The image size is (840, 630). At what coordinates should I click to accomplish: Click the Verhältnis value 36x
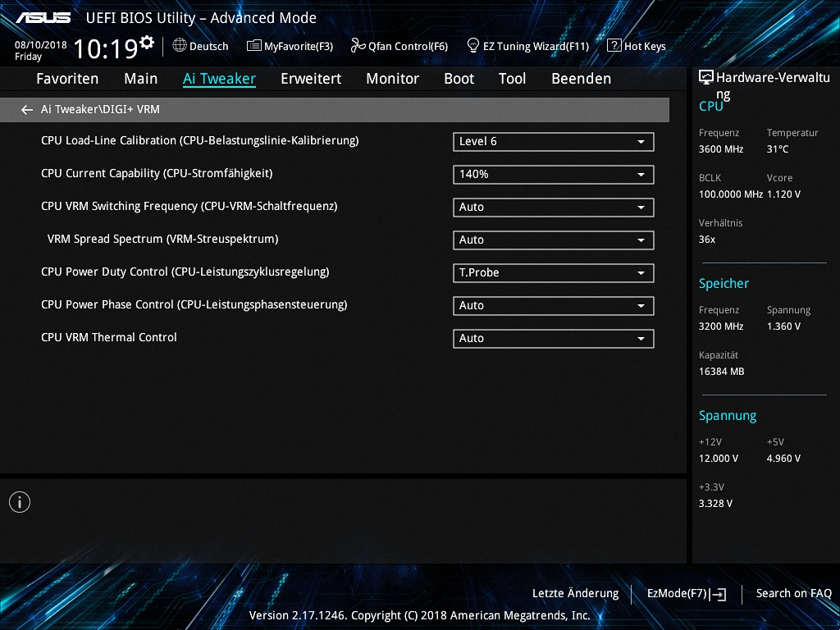707,240
